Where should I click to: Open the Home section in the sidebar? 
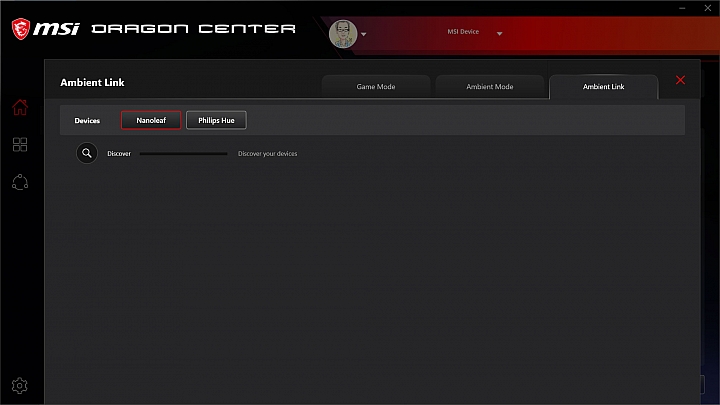(20, 107)
